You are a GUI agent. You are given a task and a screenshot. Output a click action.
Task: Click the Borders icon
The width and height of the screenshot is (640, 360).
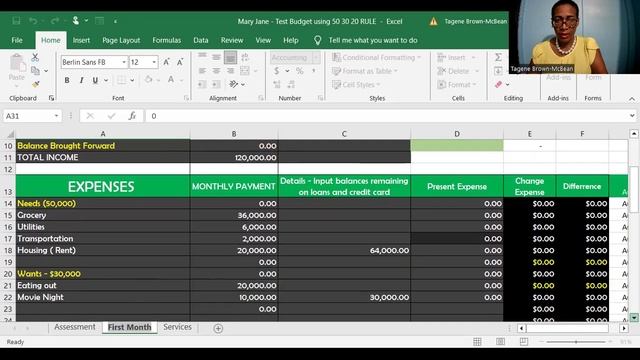pyautogui.click(x=121, y=80)
